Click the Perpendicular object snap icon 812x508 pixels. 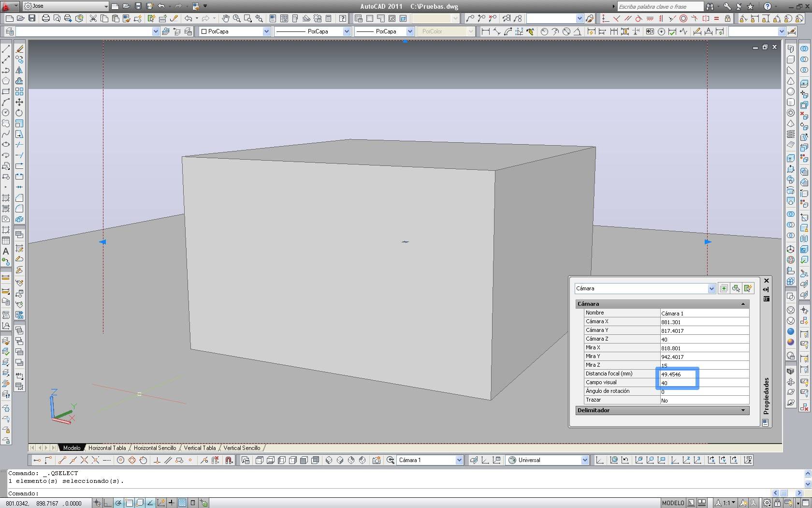point(157,460)
